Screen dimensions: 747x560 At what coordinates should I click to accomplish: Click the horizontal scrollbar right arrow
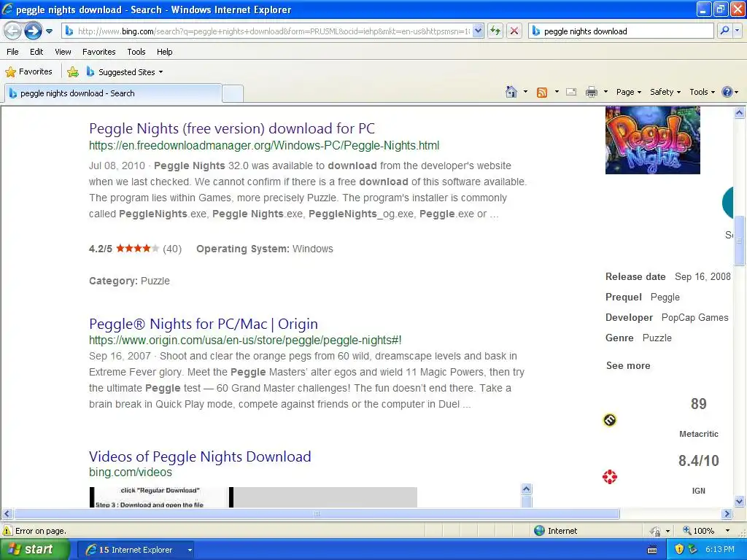727,514
